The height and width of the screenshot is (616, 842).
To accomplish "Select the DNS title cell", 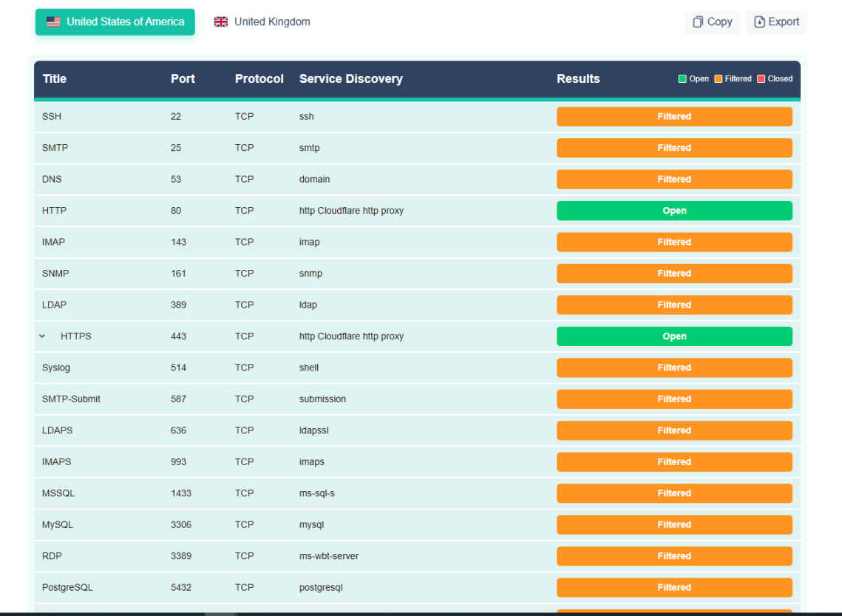I will click(52, 180).
